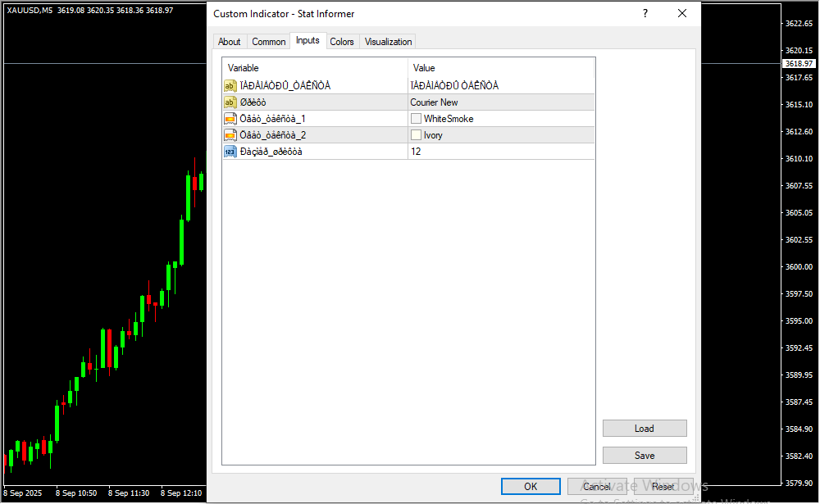Select the Ivory color swatch
The image size is (820, 504).
click(x=417, y=135)
